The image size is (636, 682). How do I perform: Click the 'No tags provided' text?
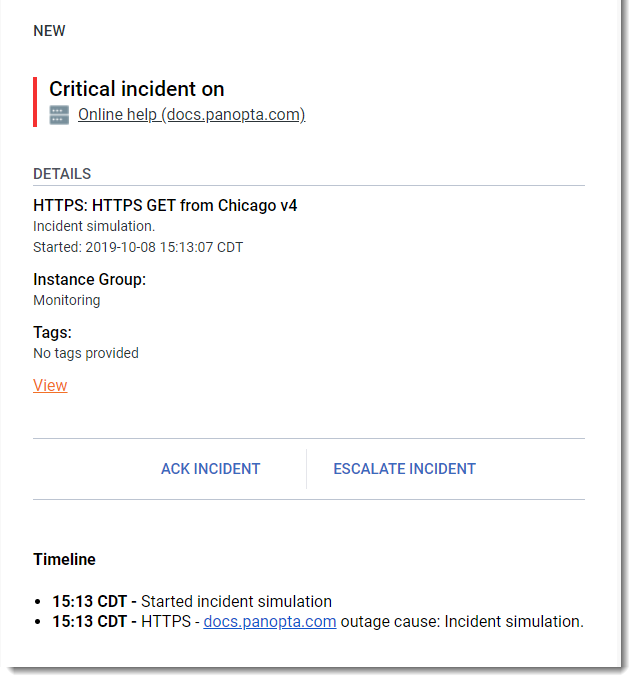pos(86,353)
